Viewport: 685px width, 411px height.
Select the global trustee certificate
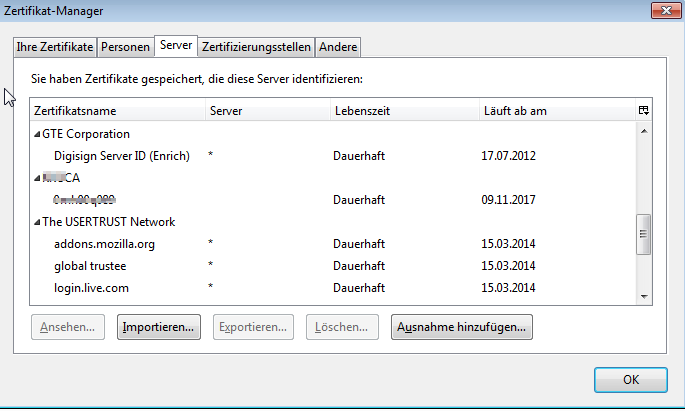tap(90, 266)
